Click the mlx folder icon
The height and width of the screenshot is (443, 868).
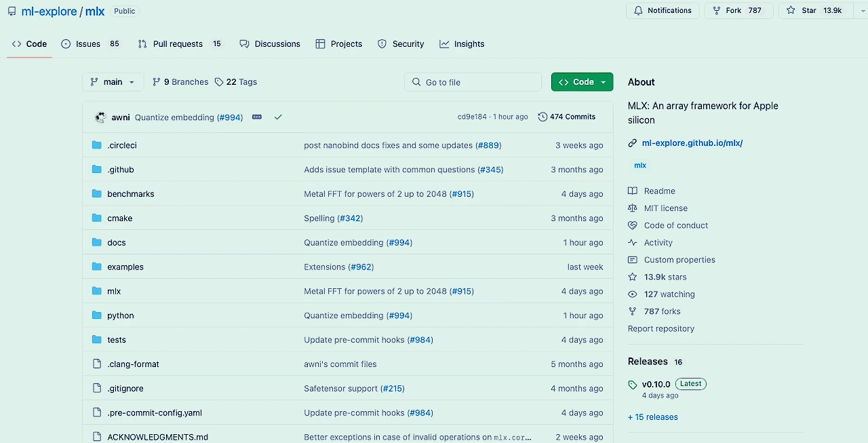(x=97, y=291)
